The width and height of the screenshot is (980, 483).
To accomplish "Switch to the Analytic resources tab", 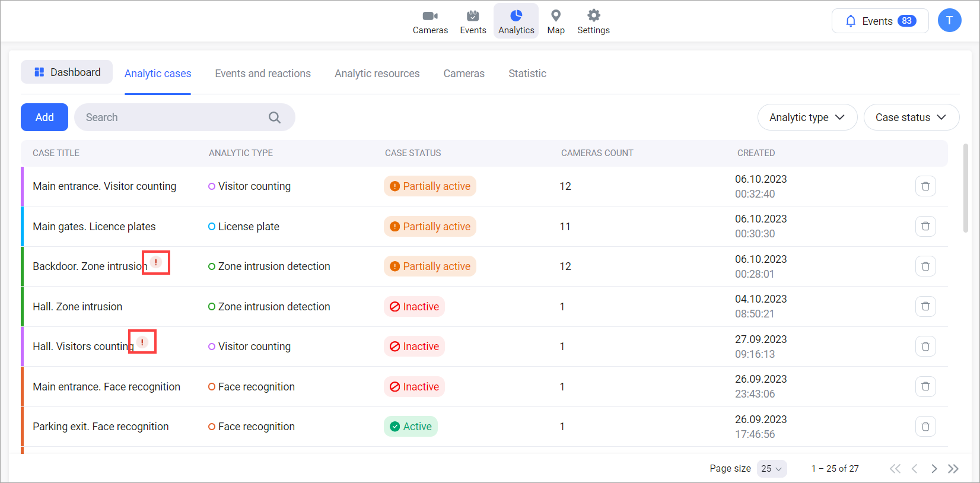I will point(377,74).
